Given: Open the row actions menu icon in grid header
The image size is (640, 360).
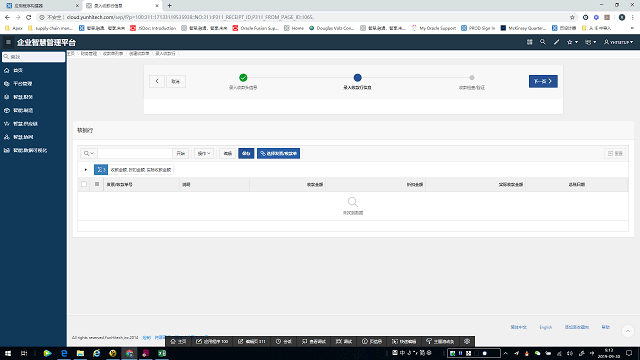Looking at the screenshot, I should tap(97, 184).
